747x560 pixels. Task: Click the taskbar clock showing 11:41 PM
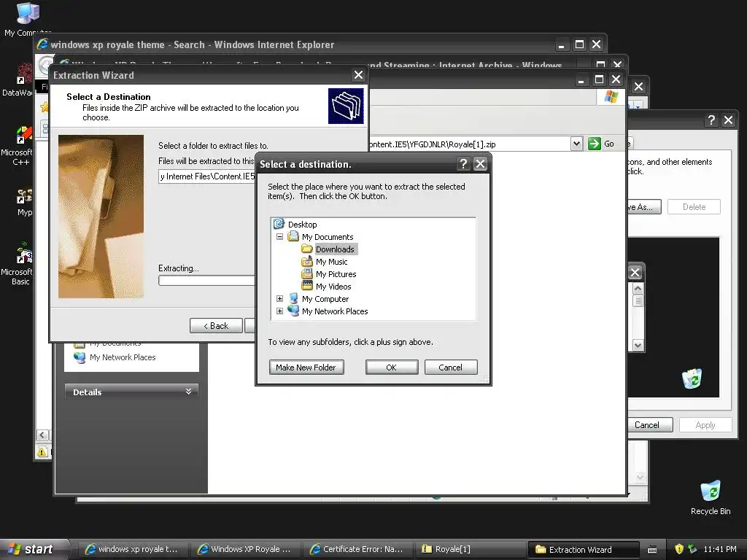point(719,549)
